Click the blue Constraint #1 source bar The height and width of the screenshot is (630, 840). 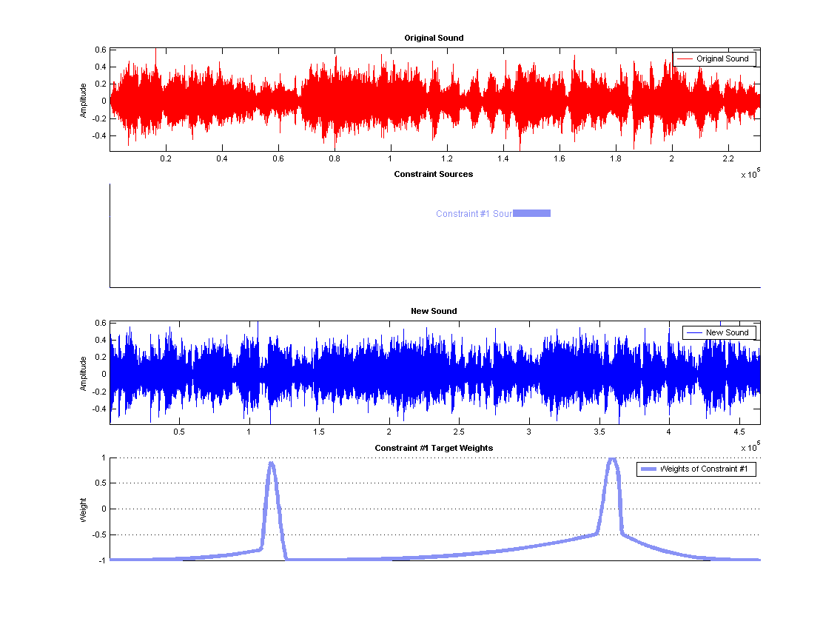pyautogui.click(x=531, y=214)
